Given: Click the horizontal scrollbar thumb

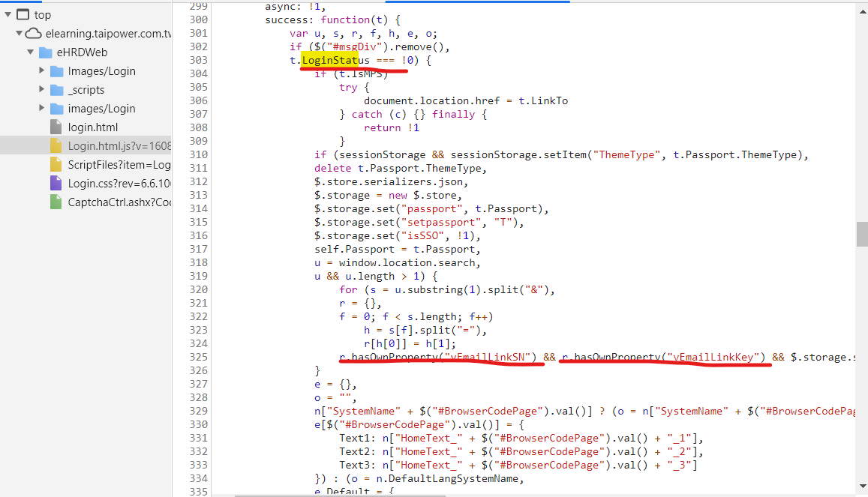Looking at the screenshot, I should tap(340, 496).
